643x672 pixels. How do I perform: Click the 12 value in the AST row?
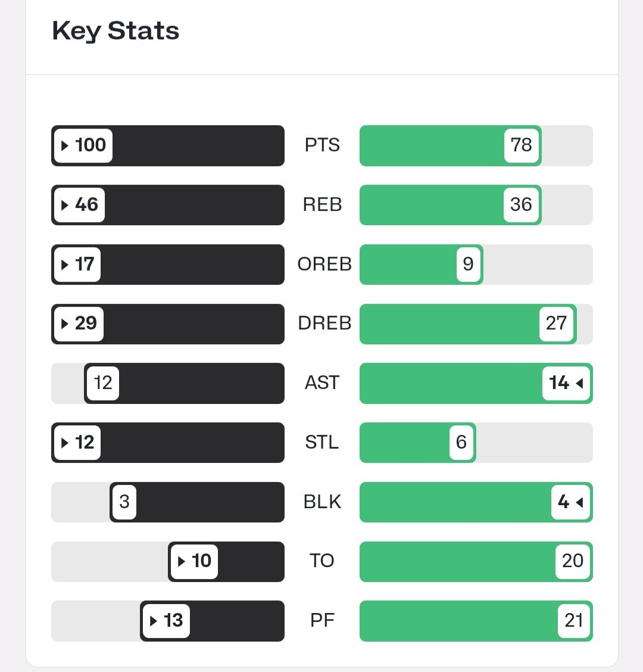(x=103, y=383)
